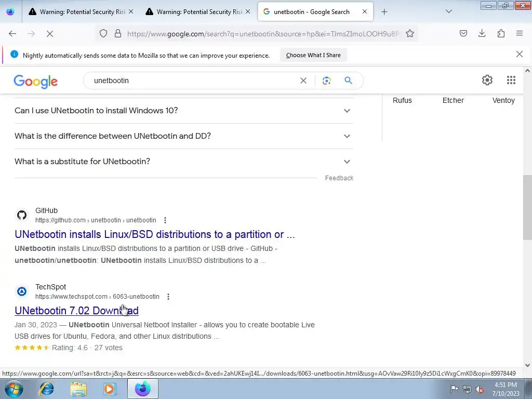Open the Firefox application menu
532x399 pixels.
520,33
